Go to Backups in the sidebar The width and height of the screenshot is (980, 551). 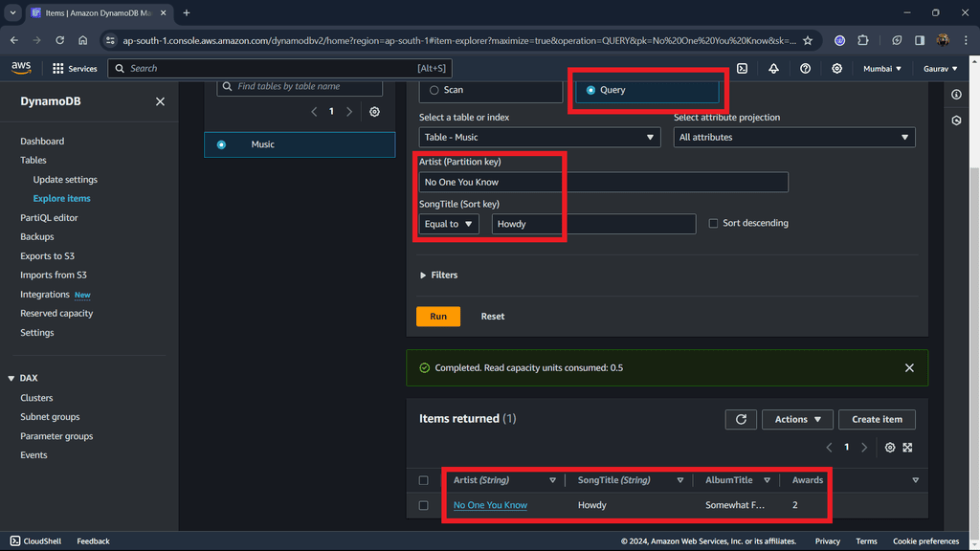point(37,237)
